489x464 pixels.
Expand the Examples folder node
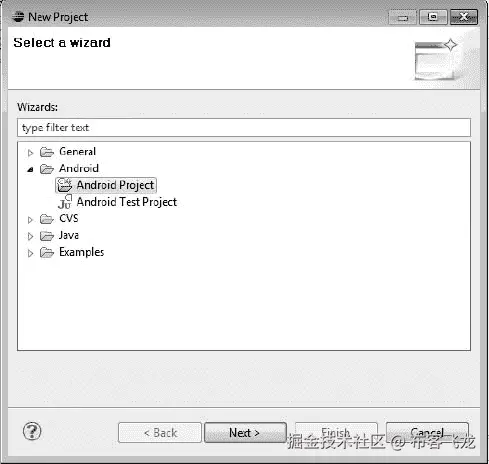click(30, 253)
